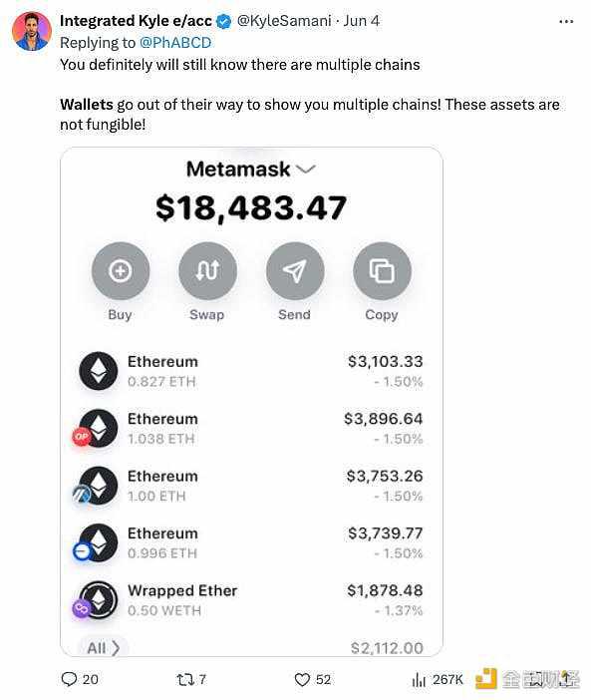
Task: Open the @KyleSamani handle link
Action: pos(284,21)
